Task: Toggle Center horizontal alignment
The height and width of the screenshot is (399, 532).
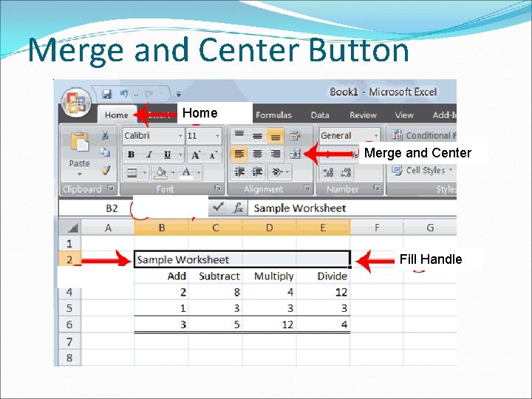Action: pos(257,154)
